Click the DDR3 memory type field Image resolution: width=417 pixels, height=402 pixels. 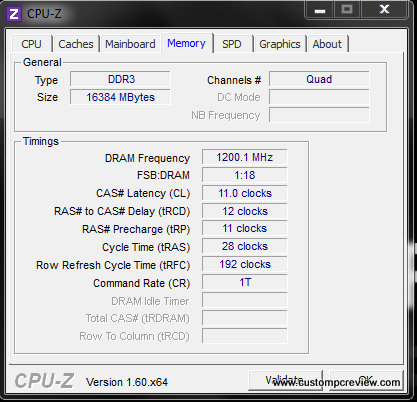(120, 79)
